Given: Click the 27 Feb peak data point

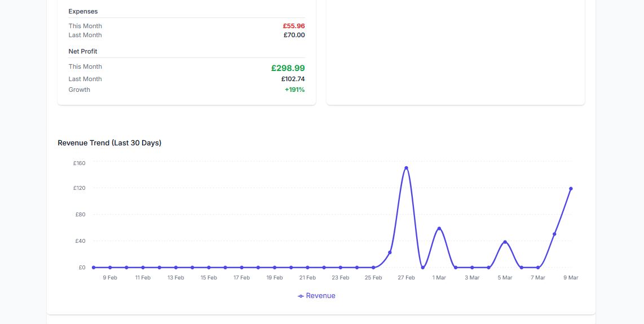Looking at the screenshot, I should click(406, 168).
